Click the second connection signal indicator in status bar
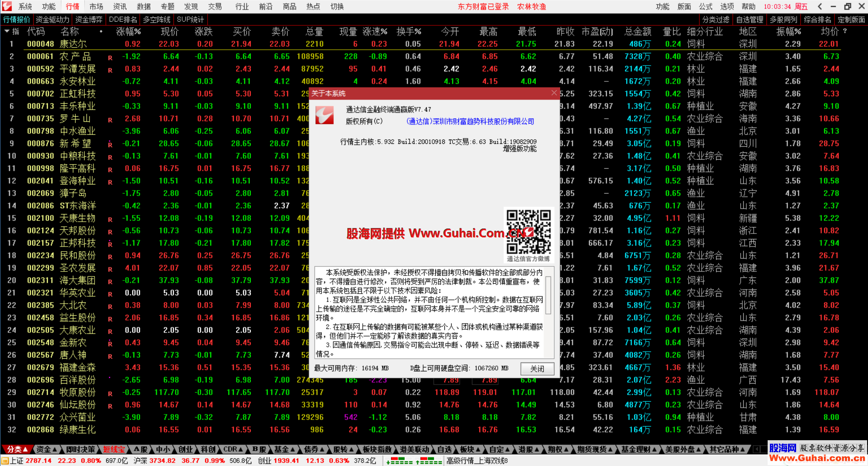 tap(428, 461)
